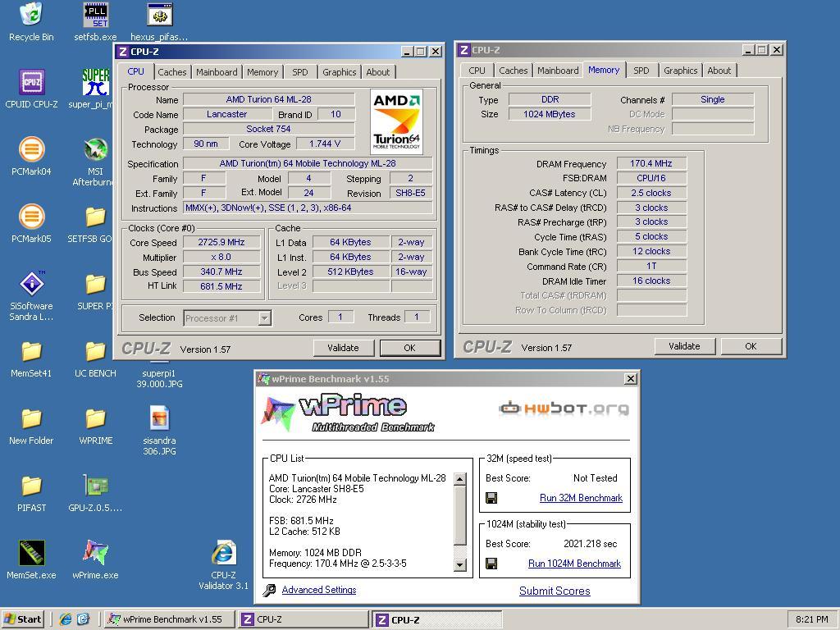Open Mainboard tab in left CPU-Z window
This screenshot has width=840, height=630.
pyautogui.click(x=217, y=72)
